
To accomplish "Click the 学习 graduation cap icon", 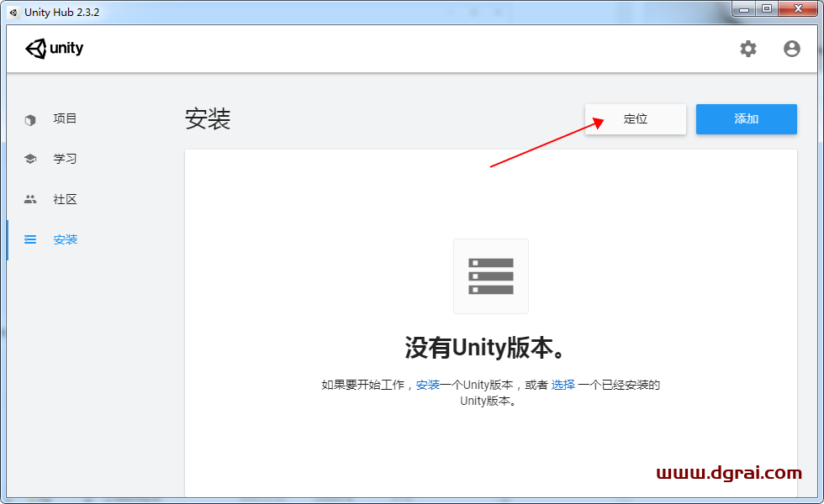I will click(30, 159).
